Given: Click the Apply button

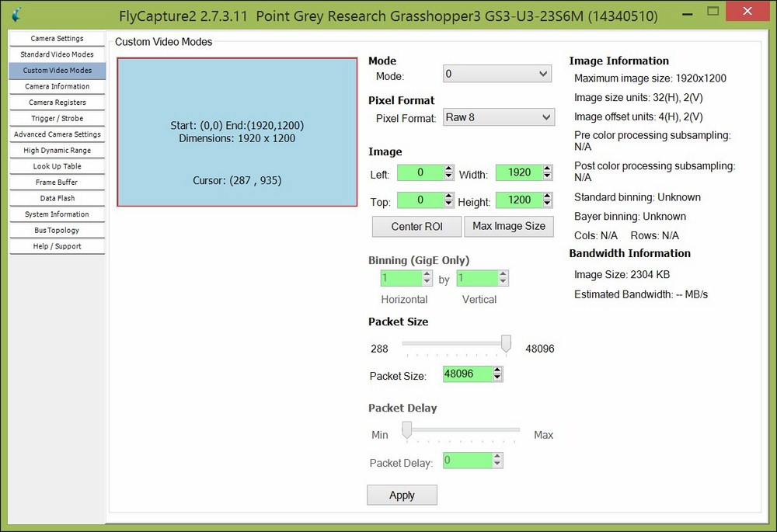Looking at the screenshot, I should (402, 495).
